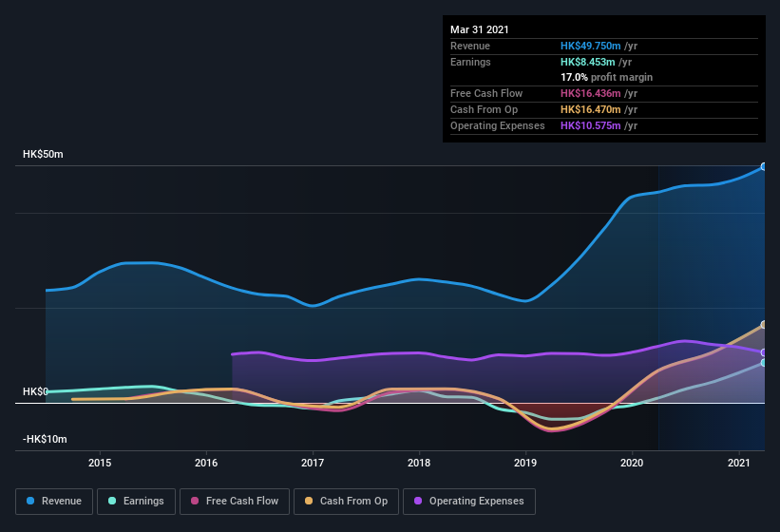The image size is (780, 532).
Task: Click the blue Revenue data point marker
Action: click(764, 166)
